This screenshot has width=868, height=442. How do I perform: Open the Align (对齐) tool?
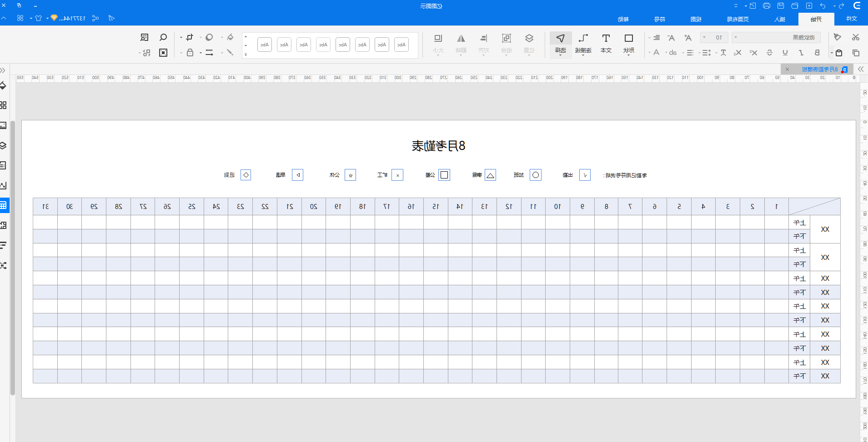[484, 44]
